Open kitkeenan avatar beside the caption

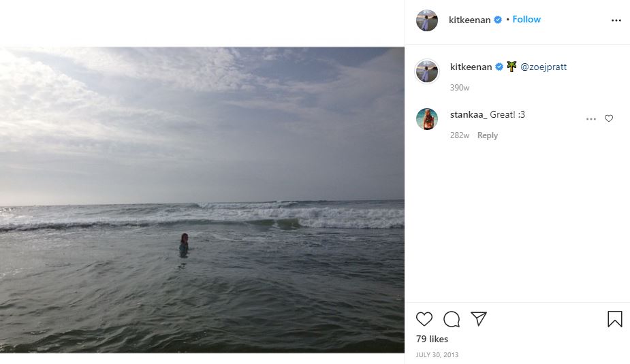[426, 71]
